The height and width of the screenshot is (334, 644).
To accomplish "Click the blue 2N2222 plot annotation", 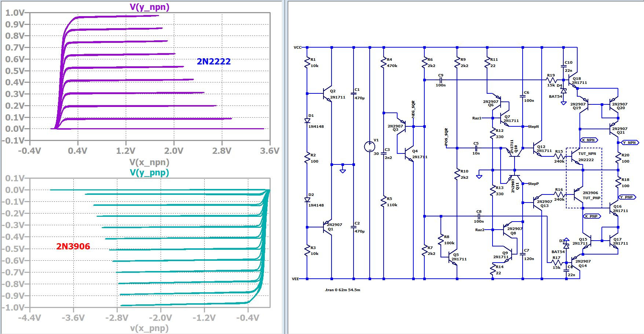I will pos(214,62).
